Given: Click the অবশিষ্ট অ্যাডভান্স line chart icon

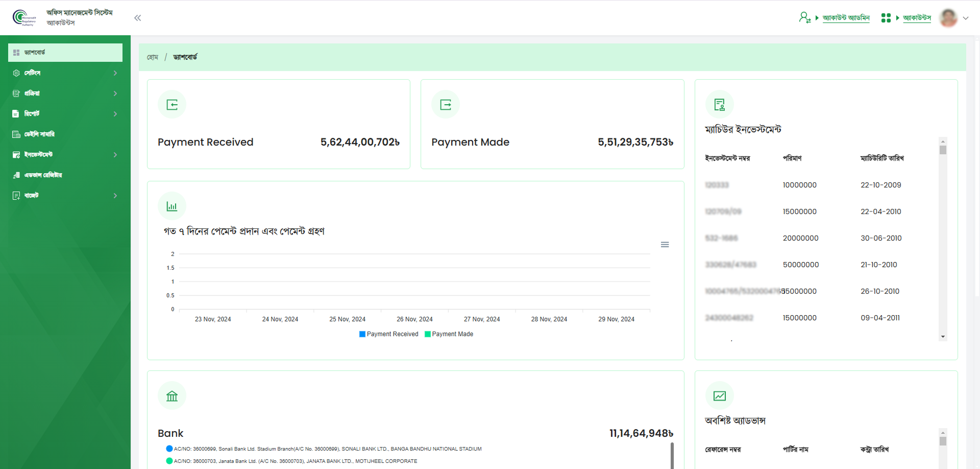Looking at the screenshot, I should pos(720,396).
